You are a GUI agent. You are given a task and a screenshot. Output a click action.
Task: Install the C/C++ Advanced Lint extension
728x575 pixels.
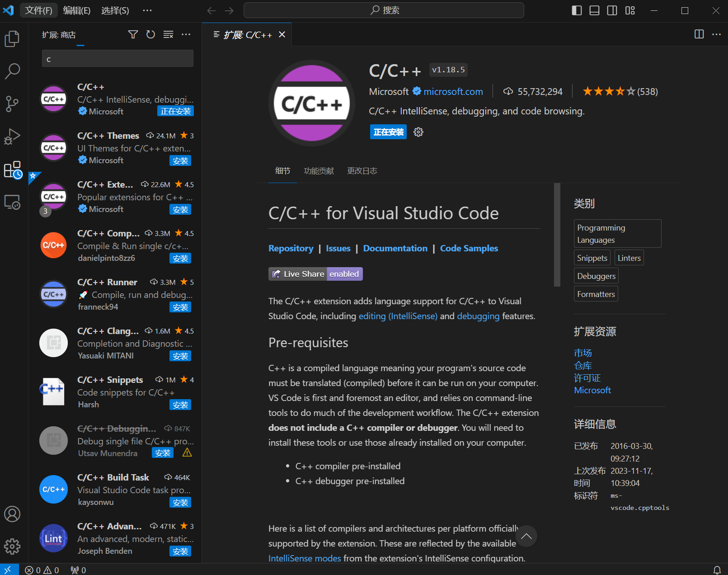[180, 551]
